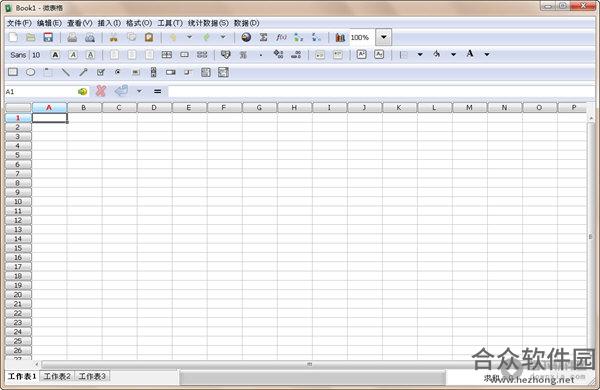Cancel cell edit with the red X
This screenshot has width=600, height=390.
coord(101,91)
